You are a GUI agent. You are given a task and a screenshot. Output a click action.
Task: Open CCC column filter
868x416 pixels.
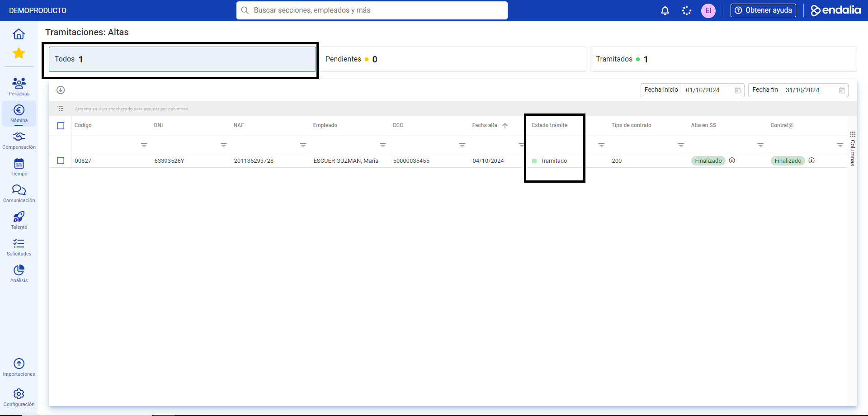[462, 145]
